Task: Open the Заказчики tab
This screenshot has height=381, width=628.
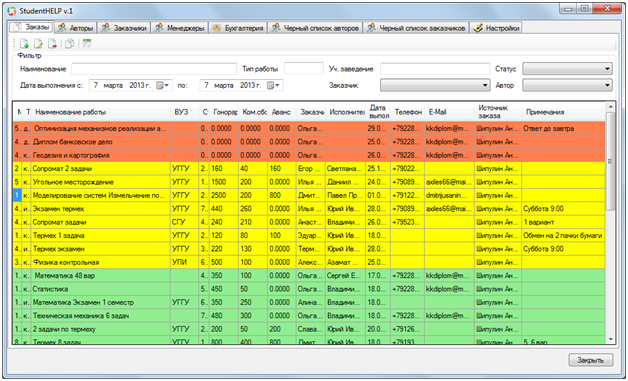Action: click(124, 28)
